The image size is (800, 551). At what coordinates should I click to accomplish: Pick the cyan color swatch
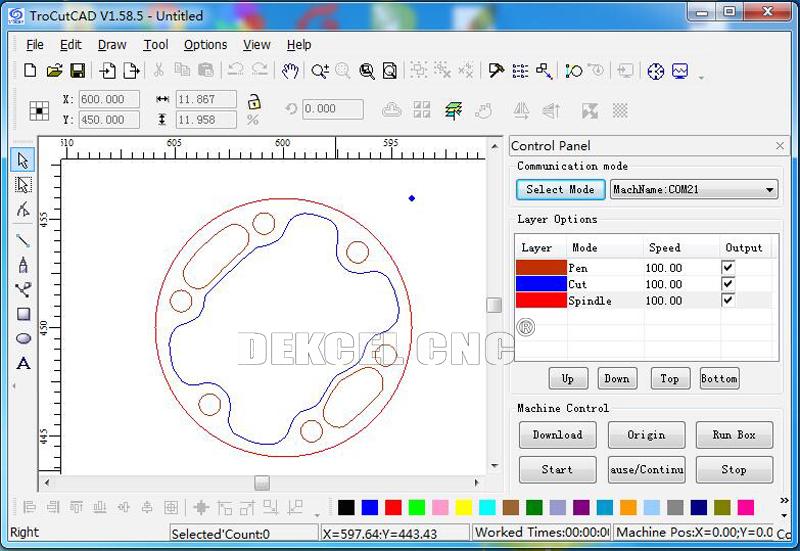click(x=487, y=507)
